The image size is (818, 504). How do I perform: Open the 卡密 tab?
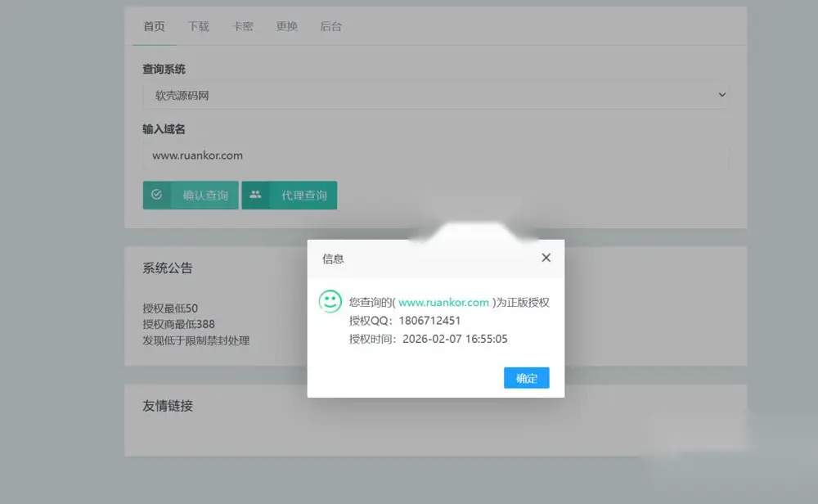click(x=243, y=26)
